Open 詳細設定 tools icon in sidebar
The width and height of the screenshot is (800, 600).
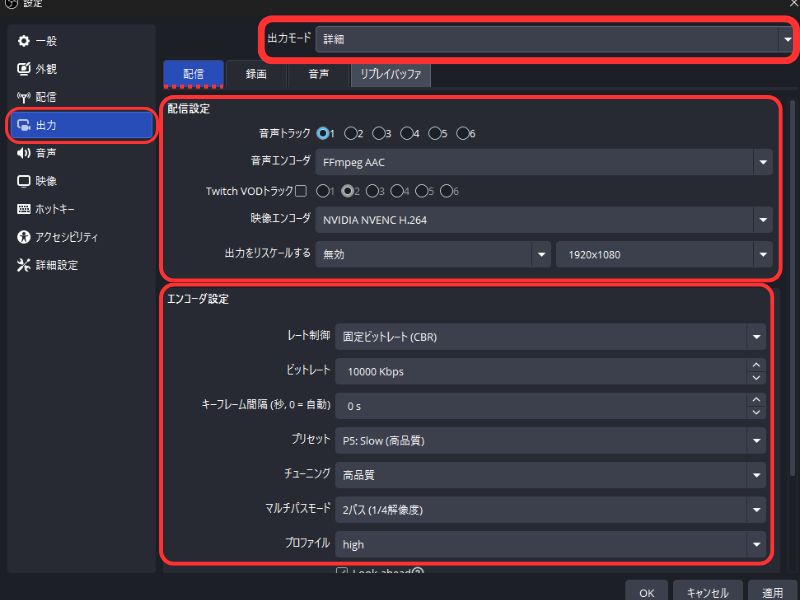click(x=24, y=265)
